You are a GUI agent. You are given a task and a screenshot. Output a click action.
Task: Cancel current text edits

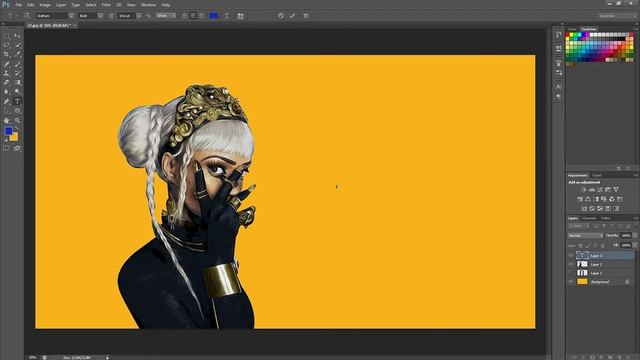pos(281,16)
